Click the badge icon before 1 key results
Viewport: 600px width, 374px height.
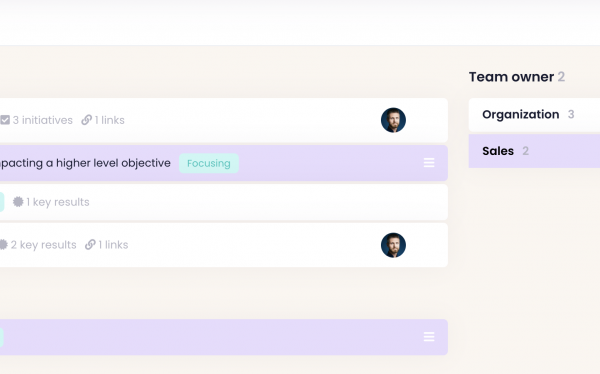[18, 202]
